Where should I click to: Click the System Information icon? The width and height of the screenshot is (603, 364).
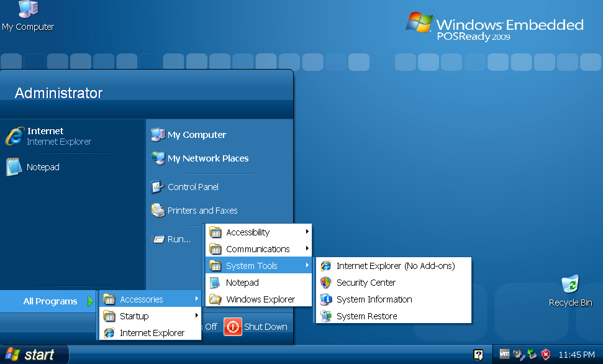click(x=326, y=299)
